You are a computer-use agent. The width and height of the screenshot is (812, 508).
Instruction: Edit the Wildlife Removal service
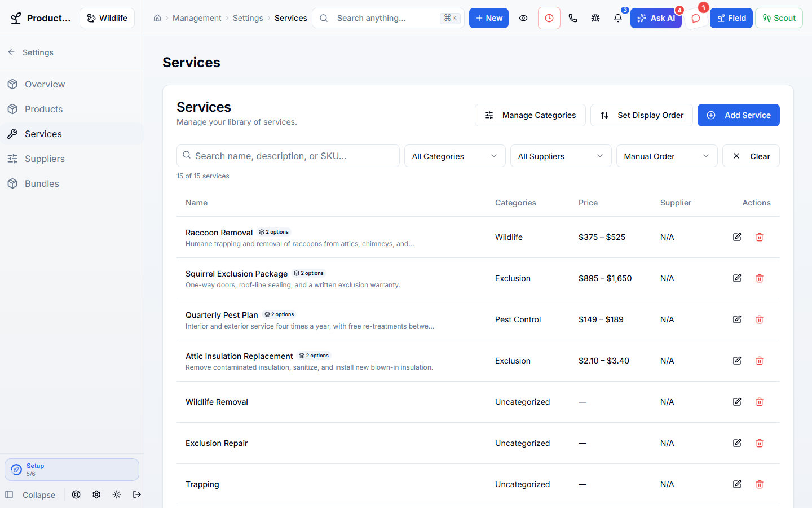coord(737,402)
